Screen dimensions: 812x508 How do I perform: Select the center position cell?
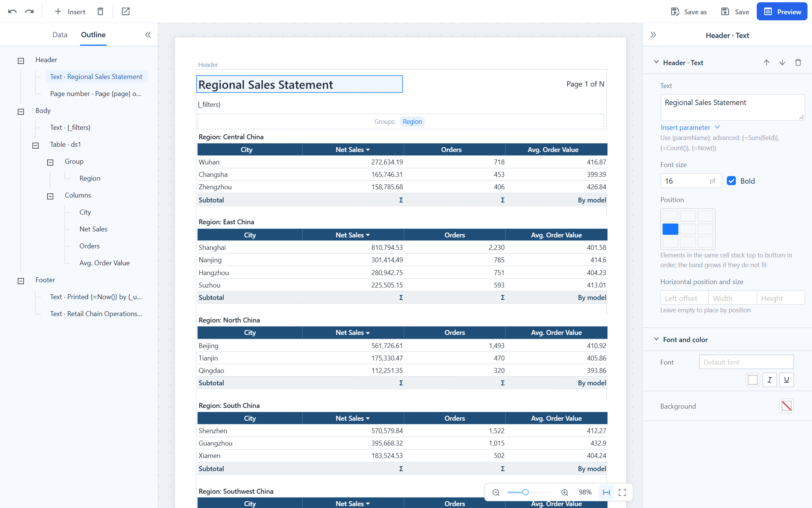688,229
